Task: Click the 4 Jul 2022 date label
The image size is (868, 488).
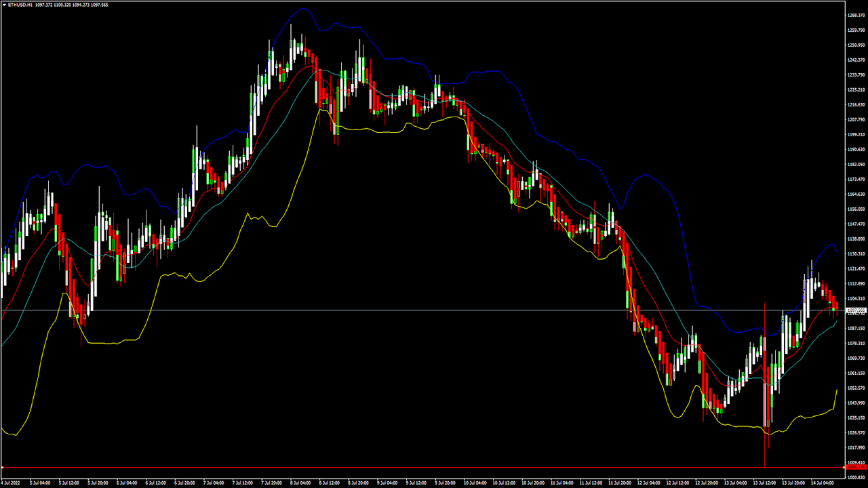Action: pyautogui.click(x=12, y=483)
